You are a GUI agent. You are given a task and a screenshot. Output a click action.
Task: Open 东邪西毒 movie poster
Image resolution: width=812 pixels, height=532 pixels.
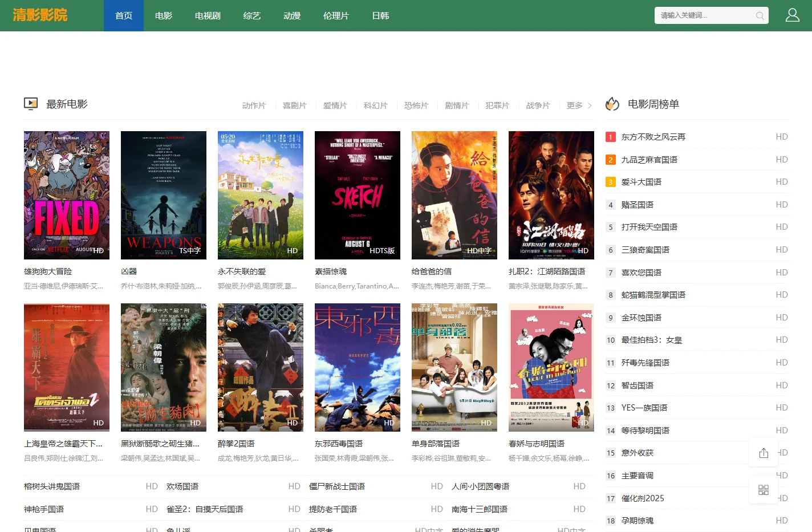coord(358,367)
